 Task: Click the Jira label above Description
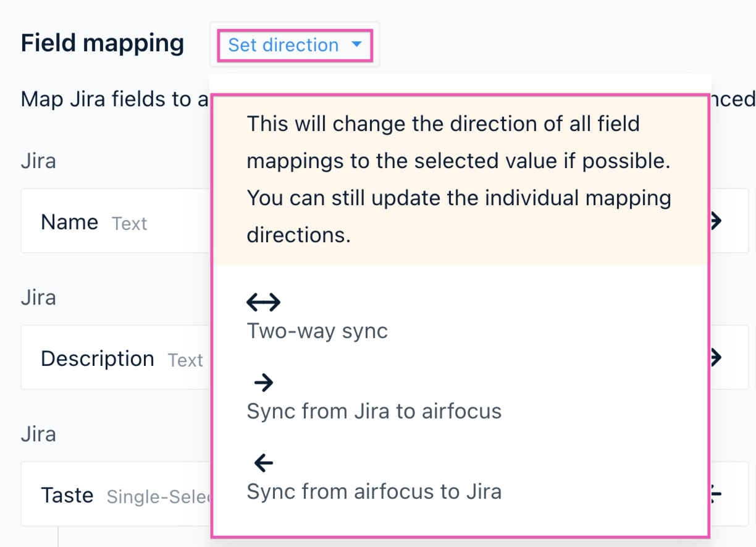coord(38,298)
